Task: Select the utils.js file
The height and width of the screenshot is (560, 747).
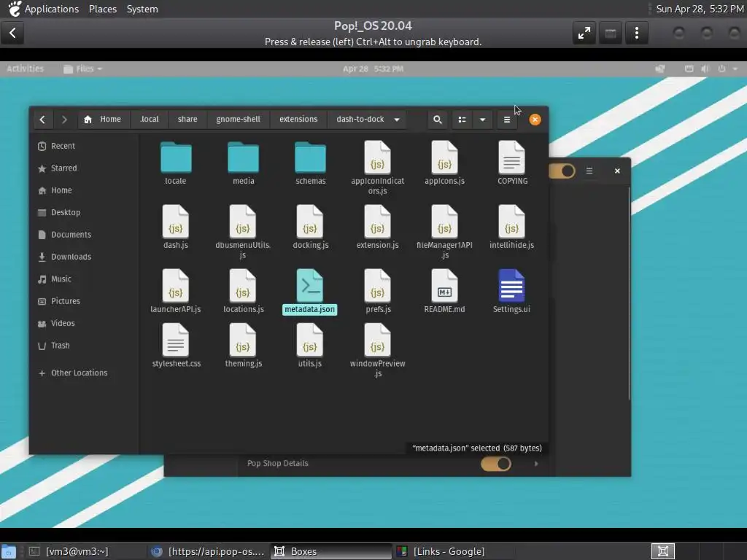Action: tap(310, 346)
